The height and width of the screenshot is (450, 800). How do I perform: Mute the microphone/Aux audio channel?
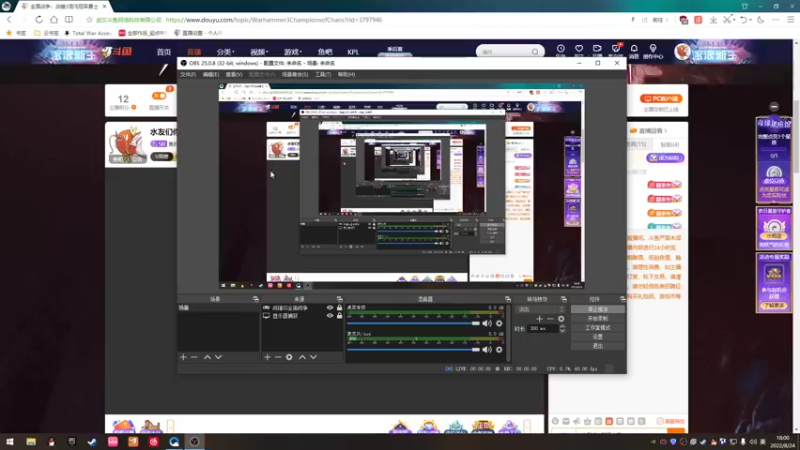[x=487, y=349]
